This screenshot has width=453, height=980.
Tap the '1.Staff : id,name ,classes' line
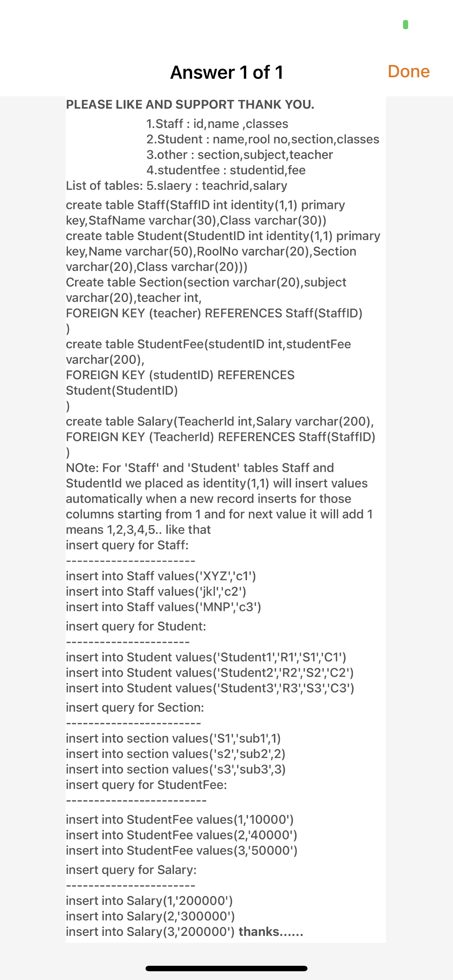(x=217, y=124)
